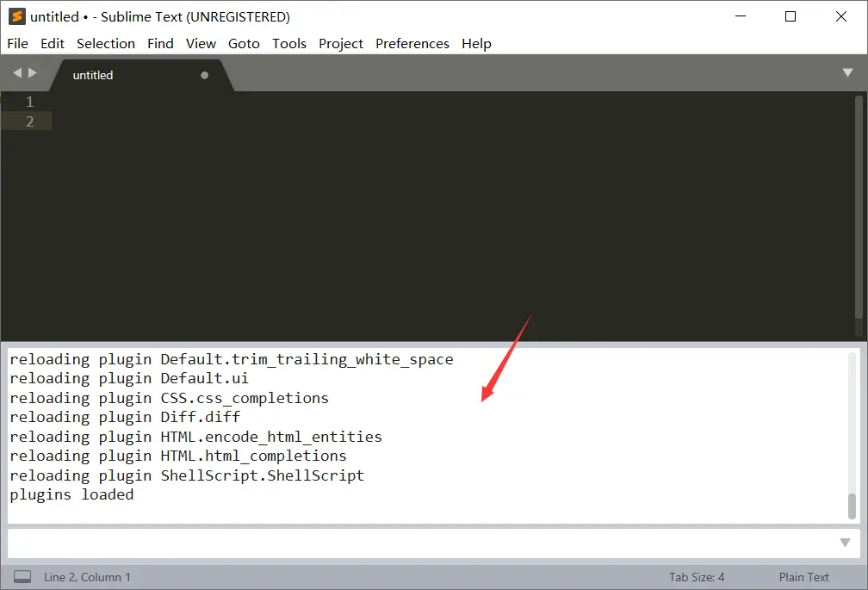Click Tab Size: 4 in status bar

point(697,577)
